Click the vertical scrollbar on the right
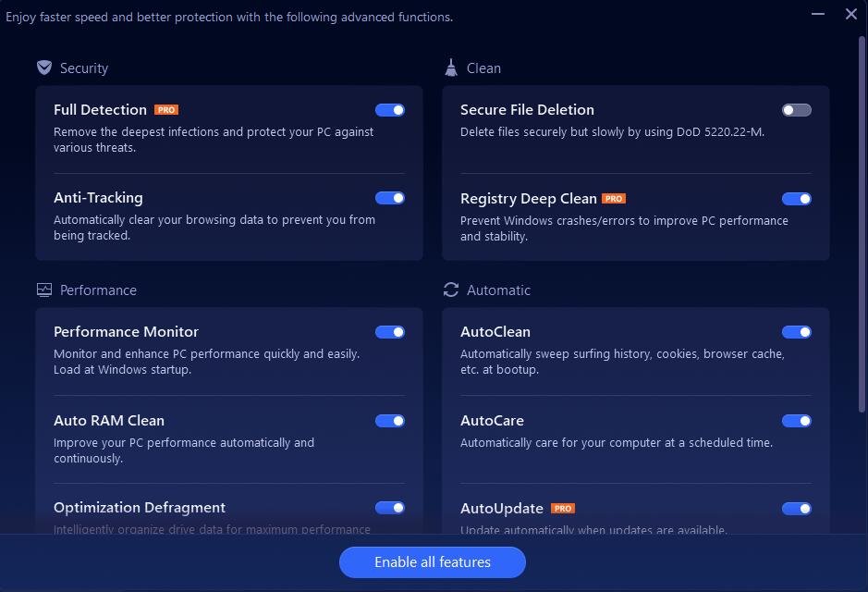This screenshot has width=868, height=592. click(862, 224)
